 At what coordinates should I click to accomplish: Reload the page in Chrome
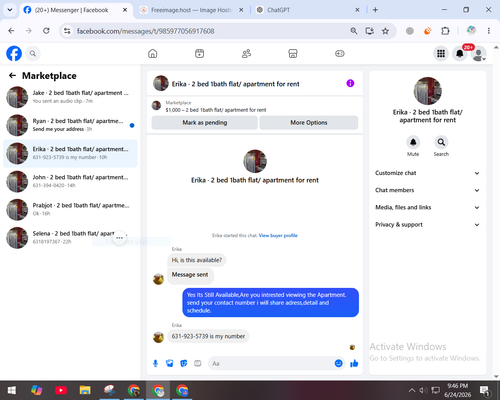pyautogui.click(x=46, y=31)
